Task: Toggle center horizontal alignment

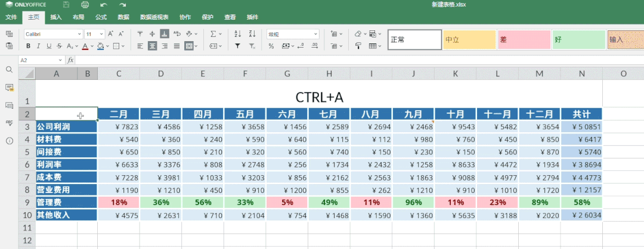Action: pos(152,46)
